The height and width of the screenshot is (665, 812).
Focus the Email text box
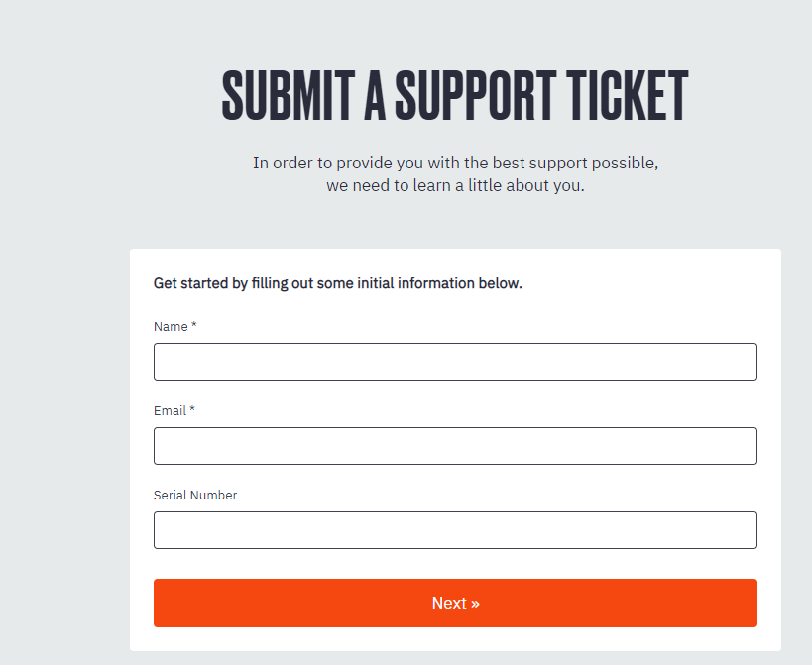coord(455,446)
